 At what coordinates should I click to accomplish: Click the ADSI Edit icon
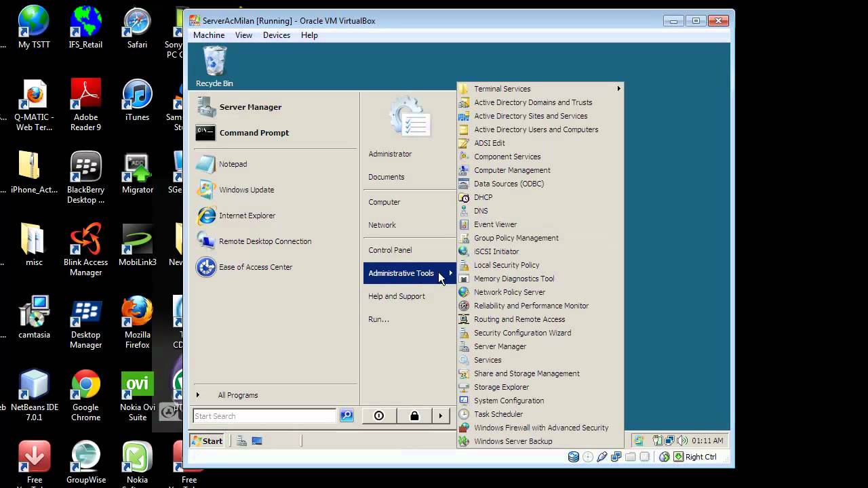click(x=464, y=143)
